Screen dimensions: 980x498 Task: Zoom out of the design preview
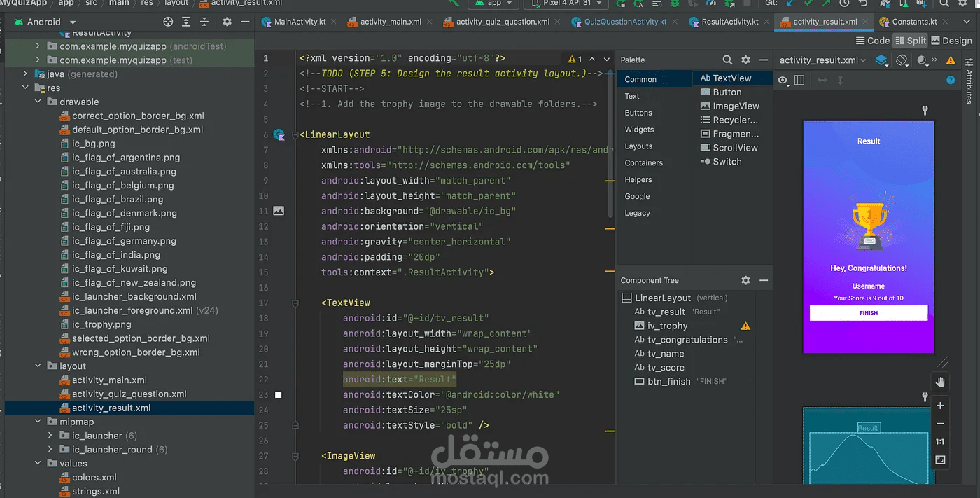pyautogui.click(x=940, y=424)
